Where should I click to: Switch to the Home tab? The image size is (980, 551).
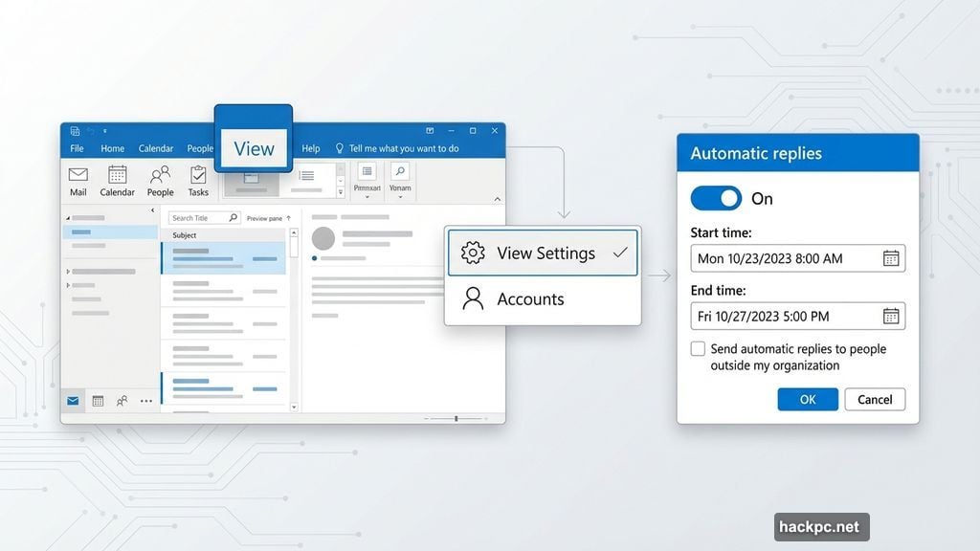point(112,148)
